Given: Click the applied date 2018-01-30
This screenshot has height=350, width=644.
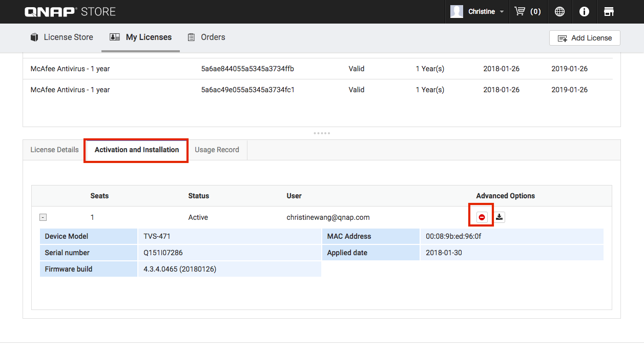Looking at the screenshot, I should pos(444,253).
